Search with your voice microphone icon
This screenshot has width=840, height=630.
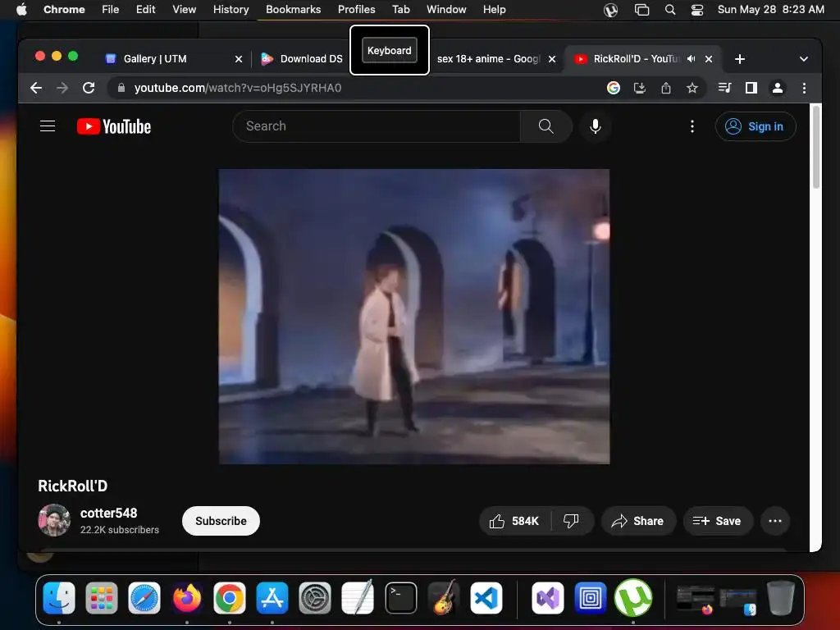click(596, 126)
